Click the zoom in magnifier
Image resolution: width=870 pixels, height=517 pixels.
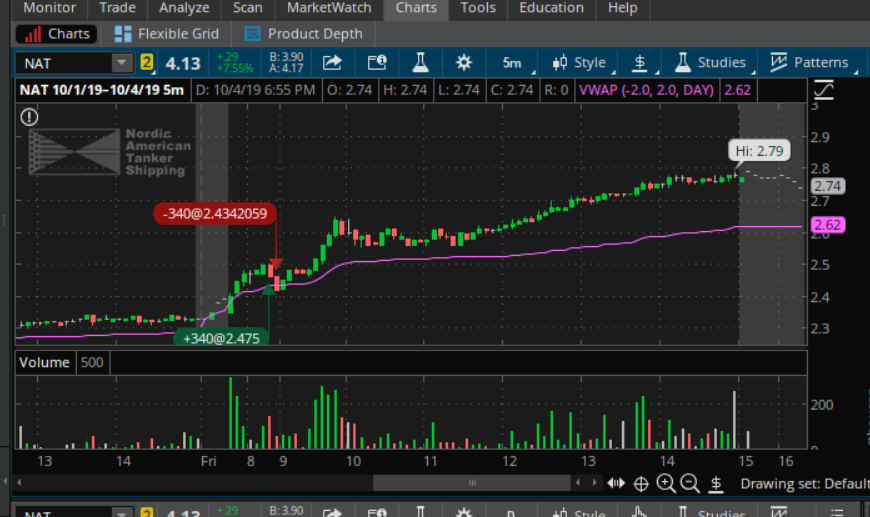coord(665,484)
